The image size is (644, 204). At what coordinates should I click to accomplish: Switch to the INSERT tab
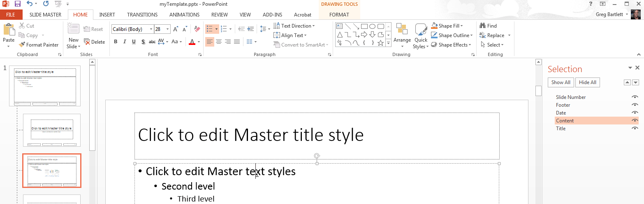tap(107, 14)
